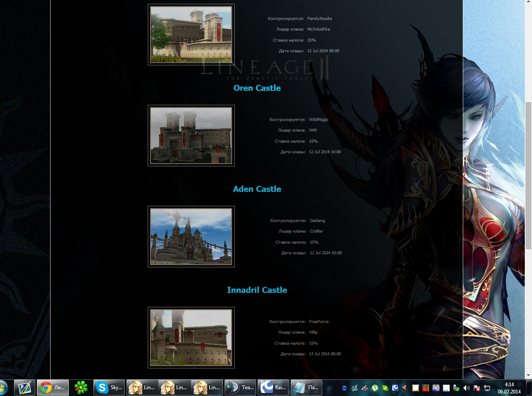This screenshot has height=396, width=532.
Task: Click the scrollbar down arrow
Action: click(528, 375)
